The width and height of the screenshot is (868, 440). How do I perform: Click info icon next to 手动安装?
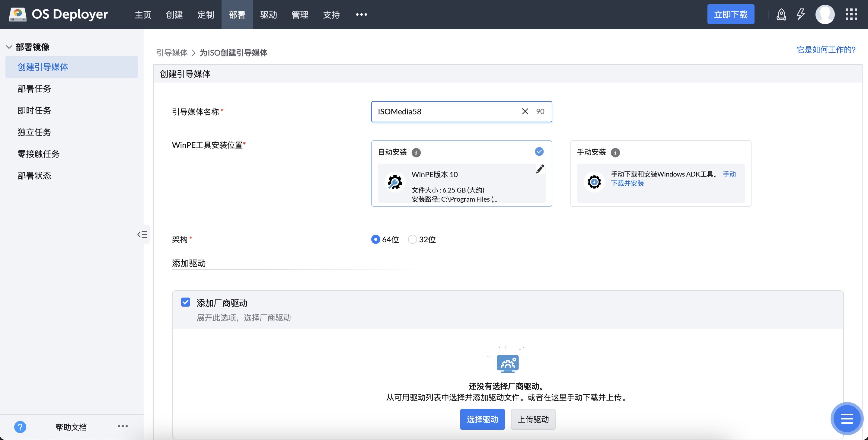[615, 153]
